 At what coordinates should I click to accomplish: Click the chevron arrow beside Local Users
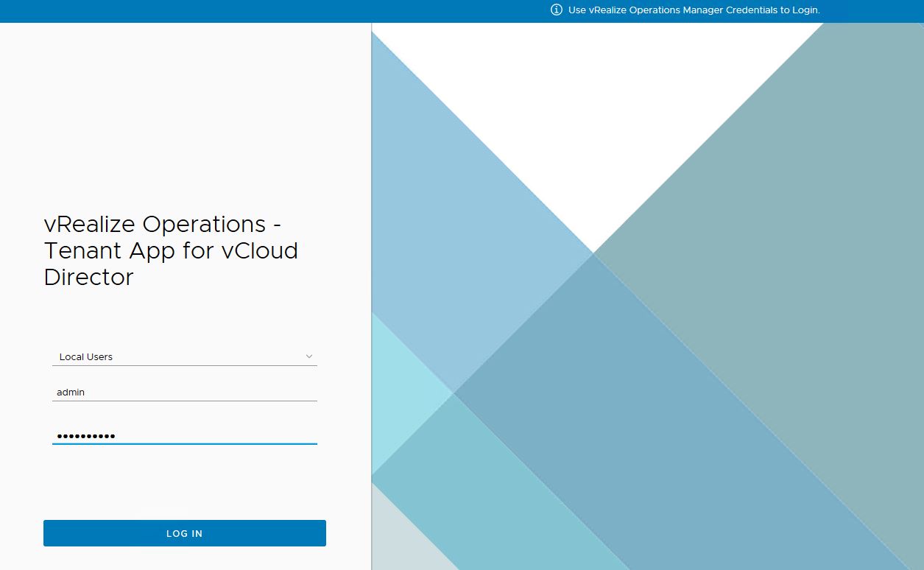coord(309,356)
